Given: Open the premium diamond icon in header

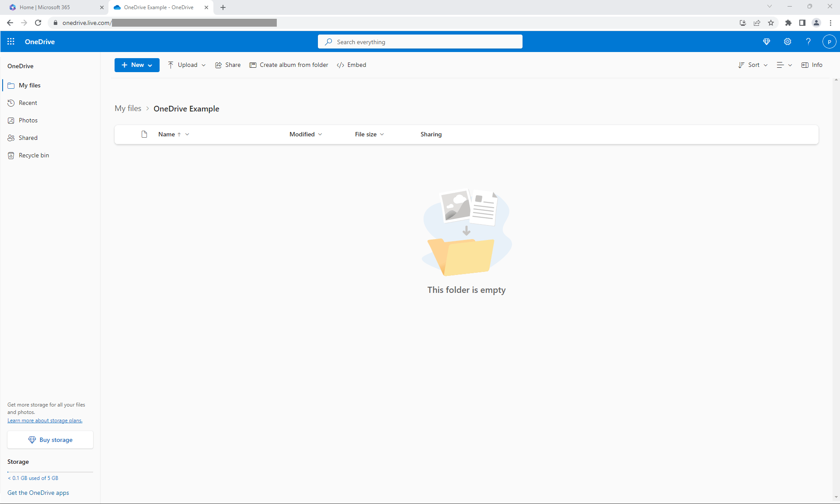Looking at the screenshot, I should [x=767, y=42].
